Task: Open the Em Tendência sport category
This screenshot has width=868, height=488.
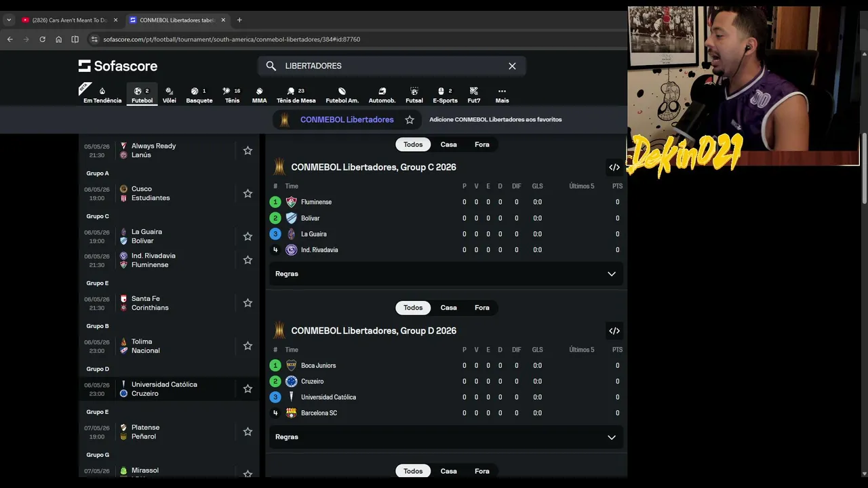Action: coord(102,95)
